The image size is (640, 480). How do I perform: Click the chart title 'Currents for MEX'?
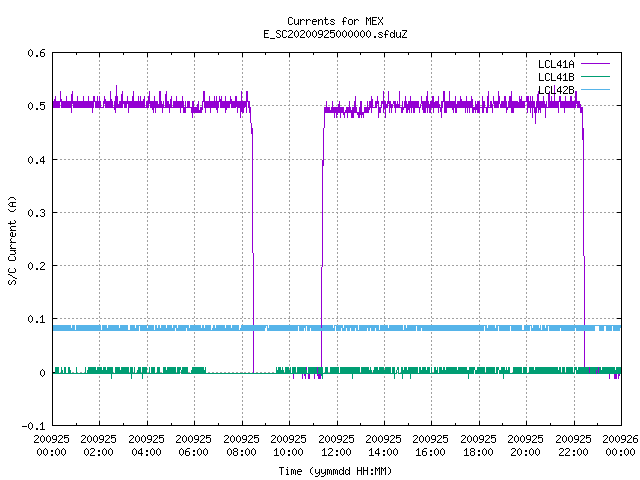tap(335, 21)
